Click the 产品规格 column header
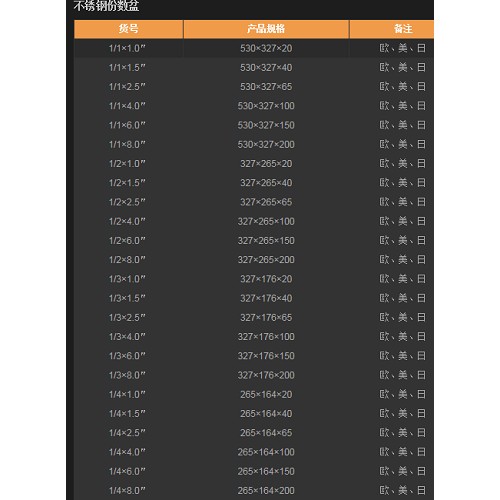The image size is (500, 500). tap(266, 29)
